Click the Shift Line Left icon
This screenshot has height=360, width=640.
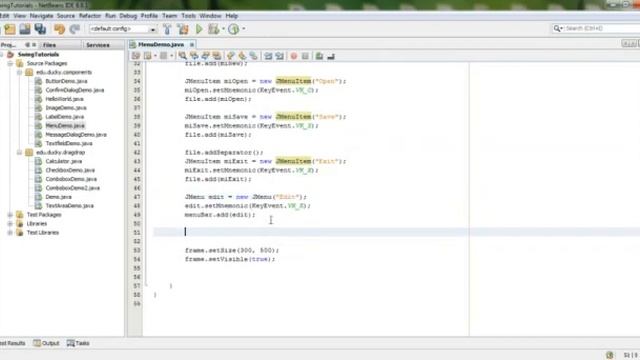pos(268,56)
